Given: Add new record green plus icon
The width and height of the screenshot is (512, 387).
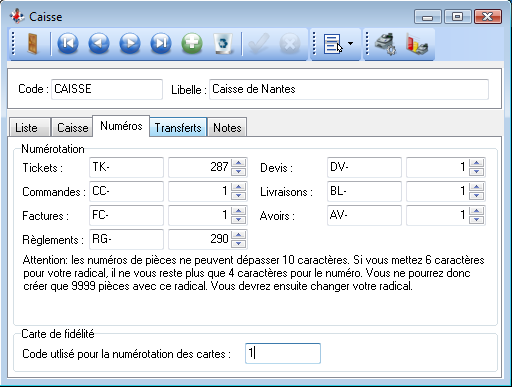Looking at the screenshot, I should coord(192,43).
